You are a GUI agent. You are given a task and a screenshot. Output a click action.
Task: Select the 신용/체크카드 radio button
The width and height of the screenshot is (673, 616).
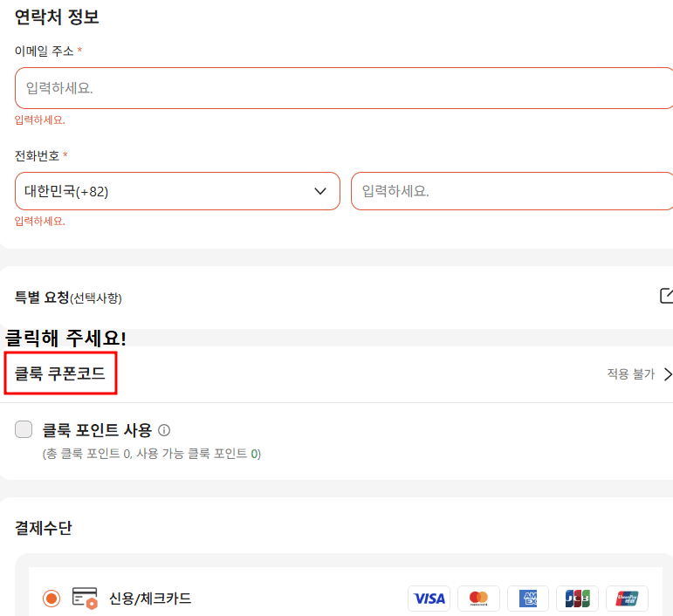click(52, 598)
